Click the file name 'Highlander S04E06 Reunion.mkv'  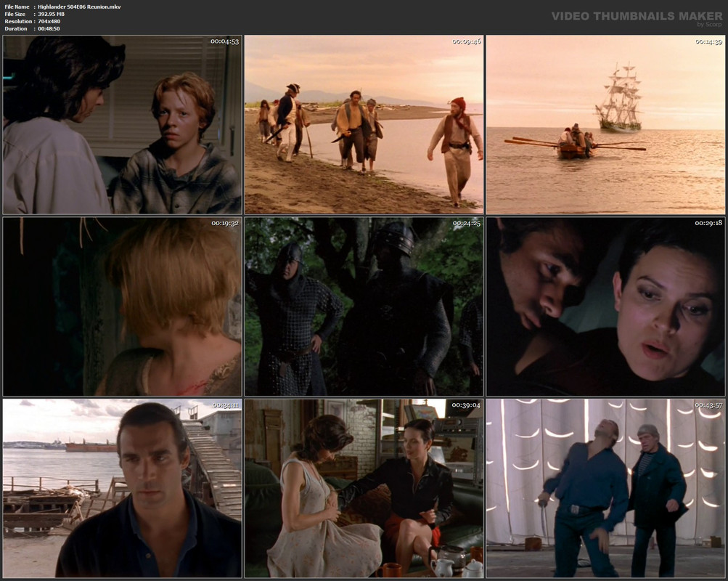(x=79, y=7)
